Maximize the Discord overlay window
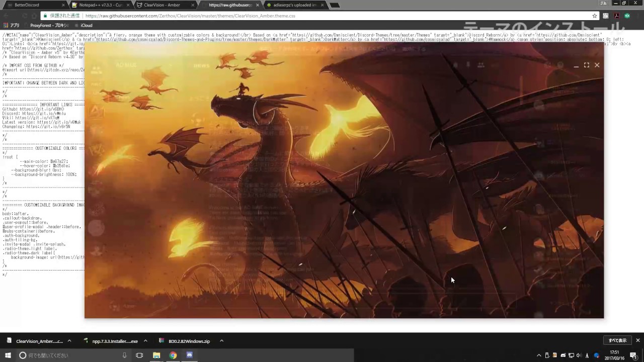Viewport: 644px width, 362px height. pos(587,65)
